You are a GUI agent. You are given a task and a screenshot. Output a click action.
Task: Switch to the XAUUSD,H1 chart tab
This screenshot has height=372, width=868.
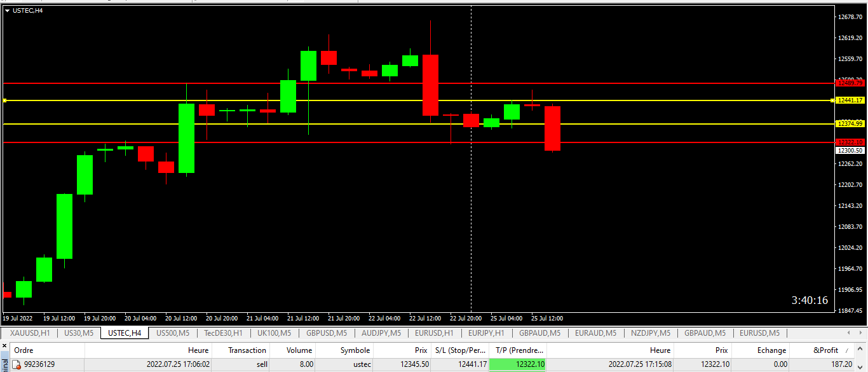click(x=30, y=333)
